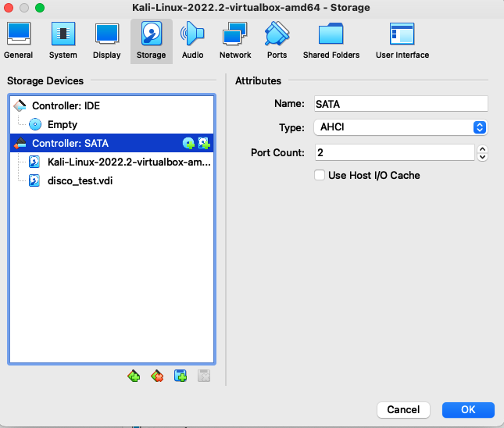Click the remove selected controller icon
The height and width of the screenshot is (428, 504).
157,376
